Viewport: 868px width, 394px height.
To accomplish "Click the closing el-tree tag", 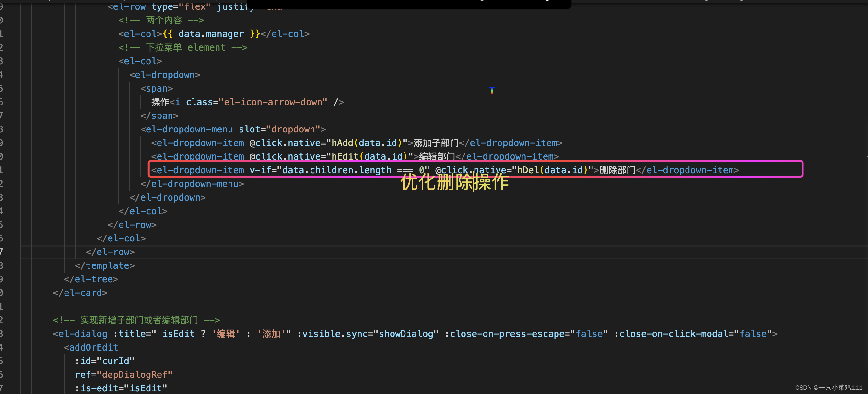I will click(91, 279).
